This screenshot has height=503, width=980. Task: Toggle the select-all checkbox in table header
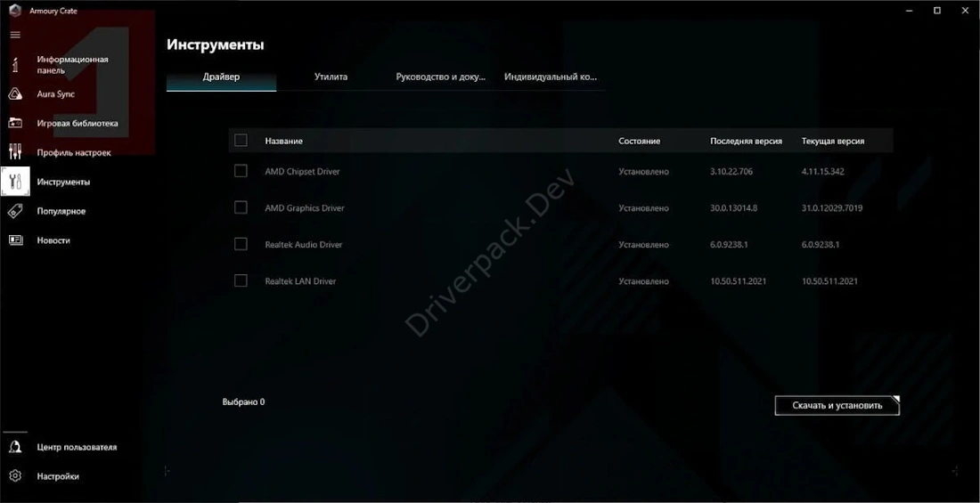coord(241,141)
